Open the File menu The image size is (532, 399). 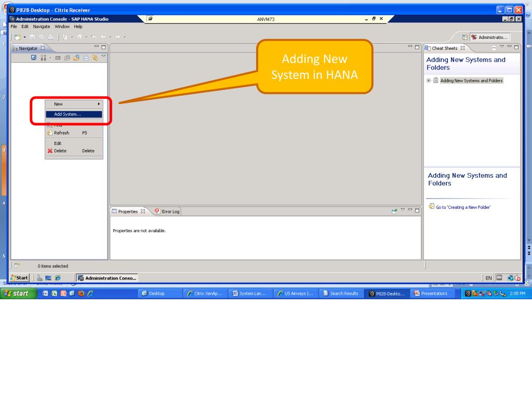14,26
